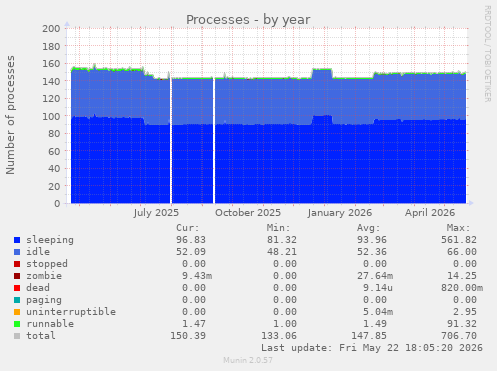Click the 'Number of processes' axis label
The height and width of the screenshot is (371, 497).
(10, 115)
